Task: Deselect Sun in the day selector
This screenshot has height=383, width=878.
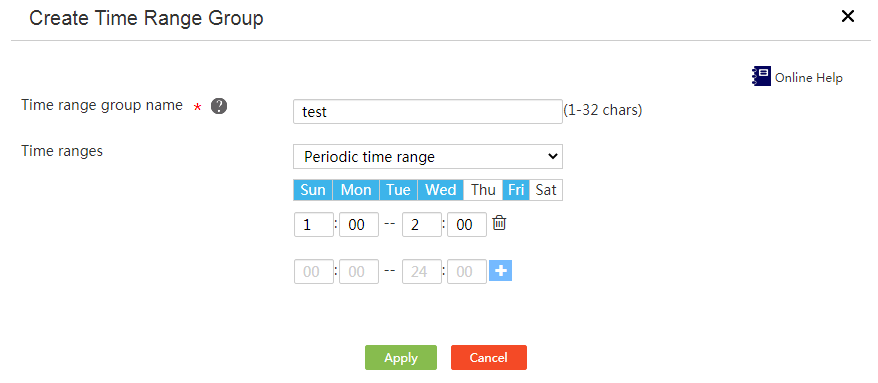Action: (313, 190)
